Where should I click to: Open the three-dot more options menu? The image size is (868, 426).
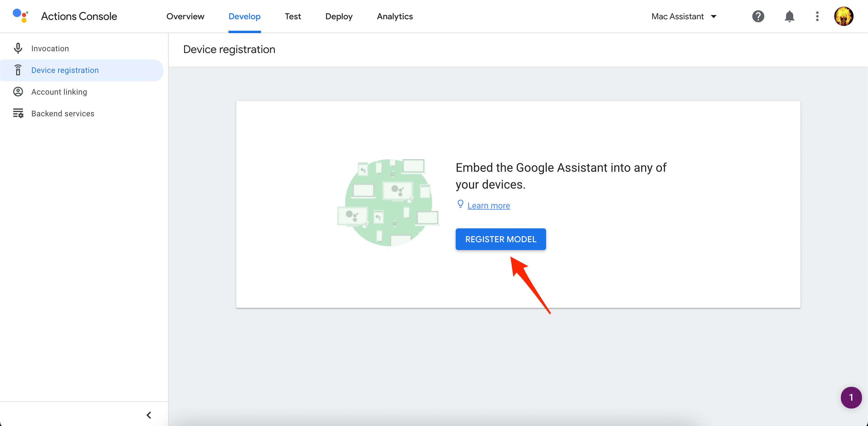pos(817,16)
